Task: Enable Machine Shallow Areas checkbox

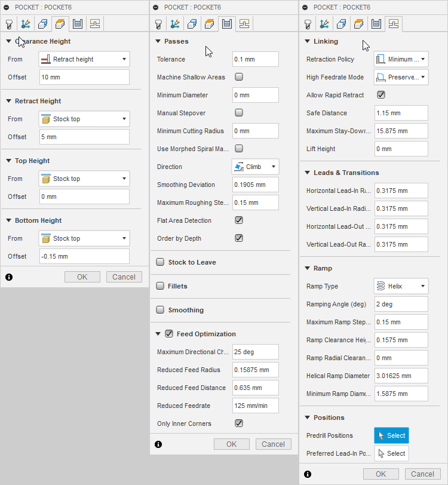Action: (x=239, y=76)
